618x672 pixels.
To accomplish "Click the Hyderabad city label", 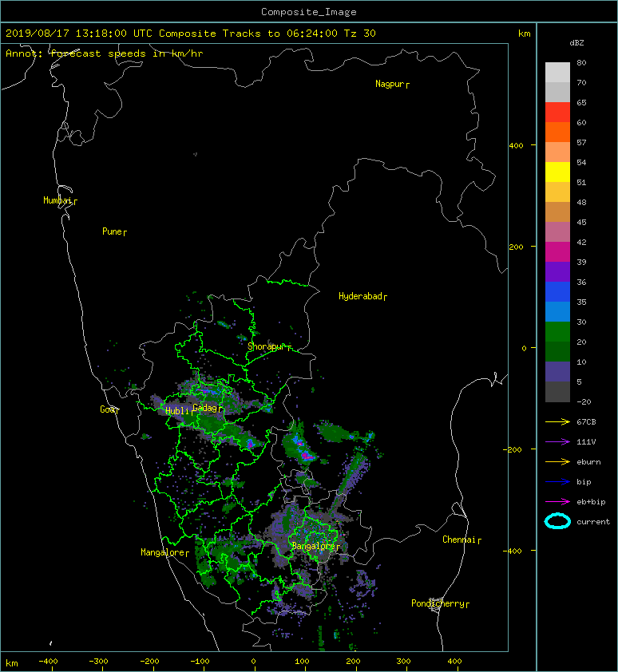I will (360, 296).
